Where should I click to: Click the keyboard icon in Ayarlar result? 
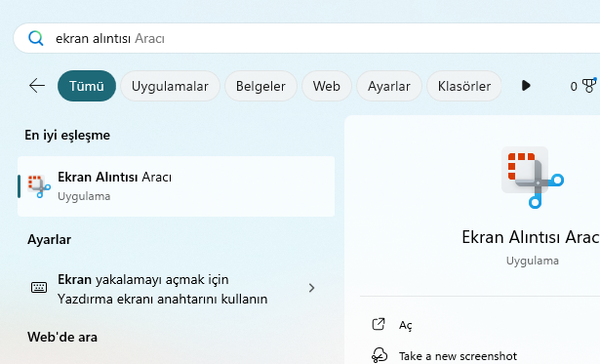tap(39, 288)
